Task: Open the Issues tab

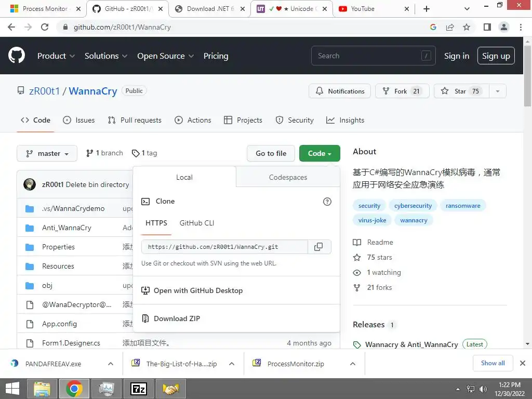Action: click(79, 120)
